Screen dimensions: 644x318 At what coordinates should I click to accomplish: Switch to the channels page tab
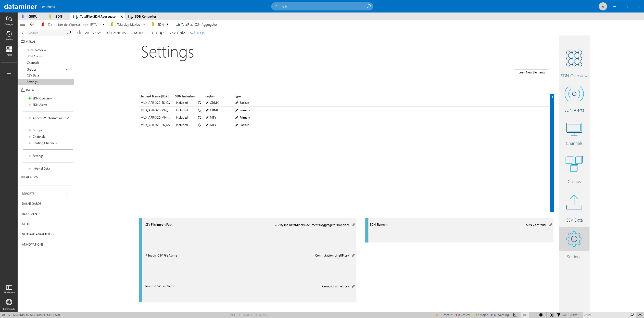tap(139, 32)
